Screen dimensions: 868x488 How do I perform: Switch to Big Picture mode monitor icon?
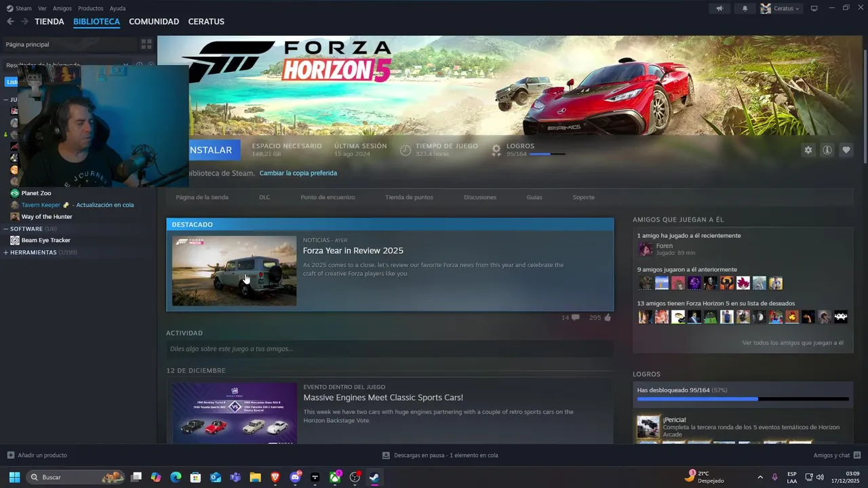[814, 9]
